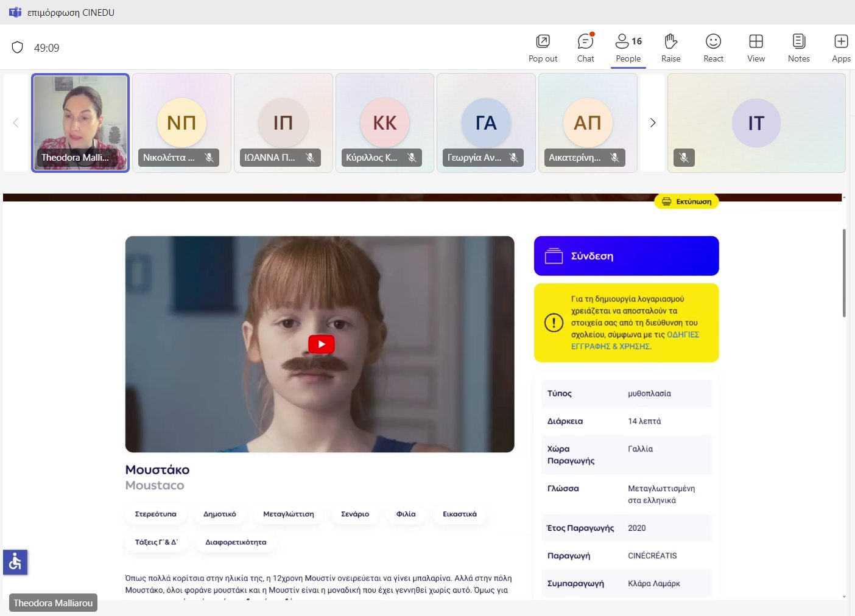The image size is (855, 616).
Task: Select the Διαφορετικότητα tag
Action: [x=236, y=542]
